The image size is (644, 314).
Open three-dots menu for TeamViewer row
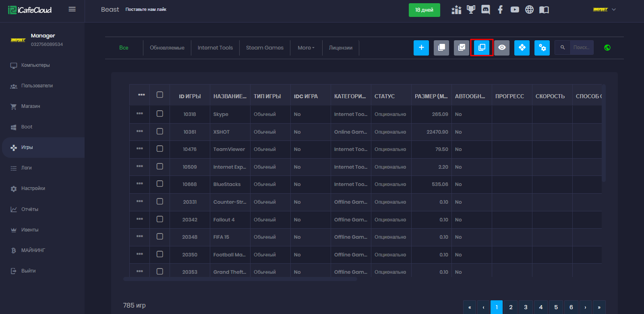[140, 149]
